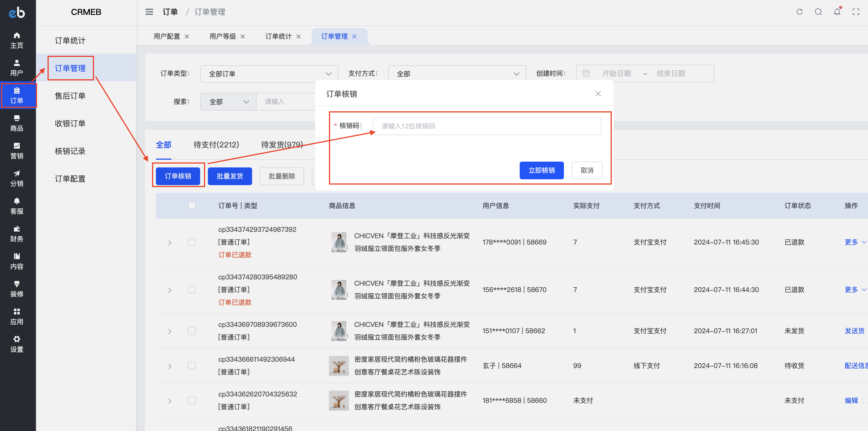Screen dimensions: 868x431
Task: Switch to the 待支付(2212) tab
Action: coord(216,145)
